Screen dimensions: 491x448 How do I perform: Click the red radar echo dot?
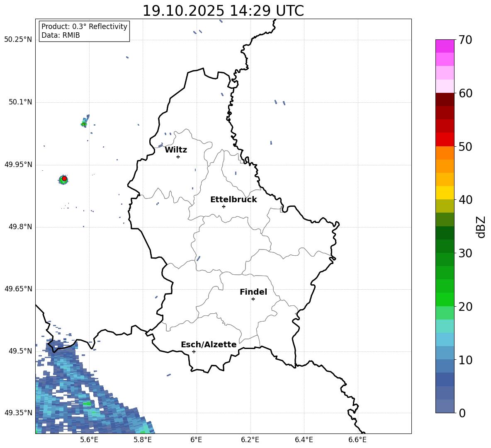tap(64, 179)
